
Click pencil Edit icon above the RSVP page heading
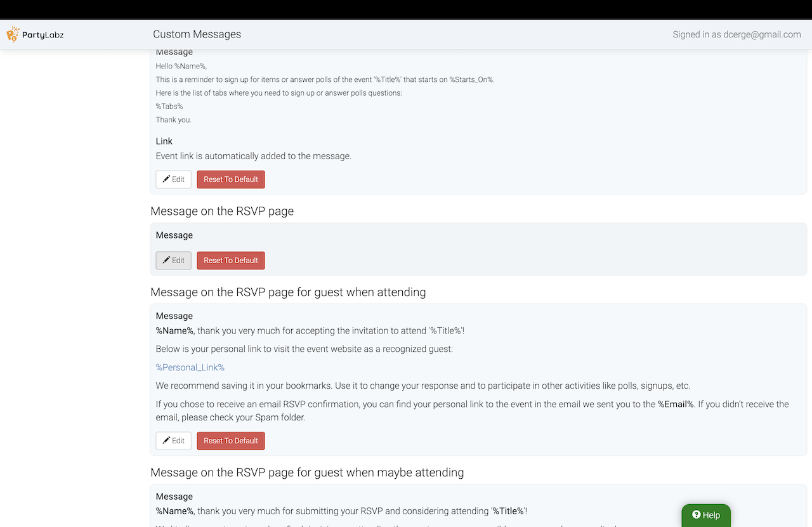pyautogui.click(x=166, y=179)
